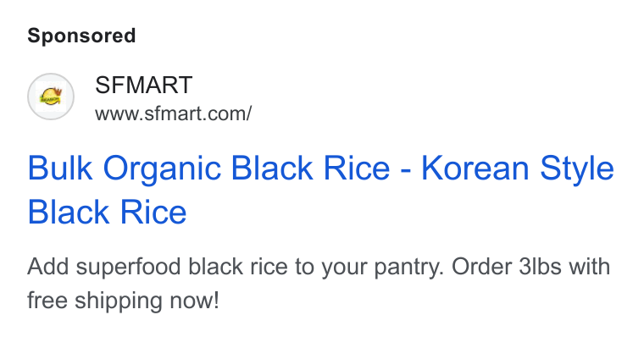Click 'Black Rice' on headline's second line

[x=108, y=213]
